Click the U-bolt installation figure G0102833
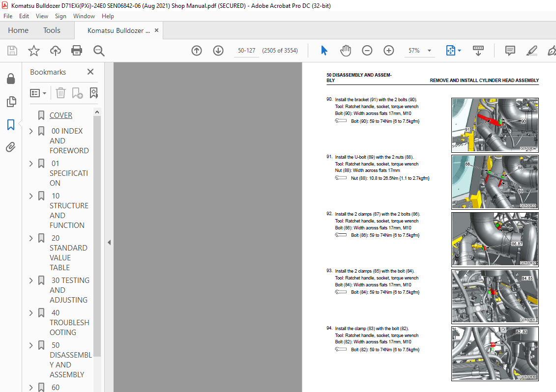The width and height of the screenshot is (556, 392). (x=495, y=182)
